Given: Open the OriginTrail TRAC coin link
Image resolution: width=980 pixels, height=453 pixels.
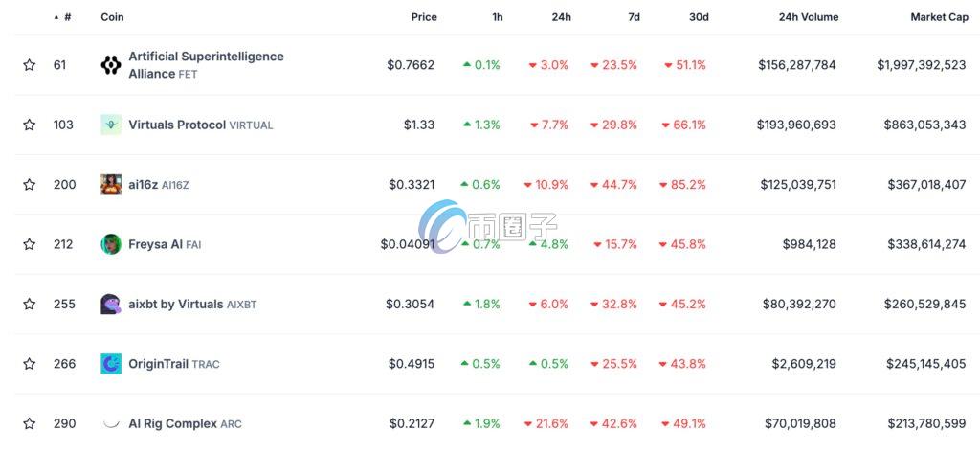Looking at the screenshot, I should click(x=174, y=364).
